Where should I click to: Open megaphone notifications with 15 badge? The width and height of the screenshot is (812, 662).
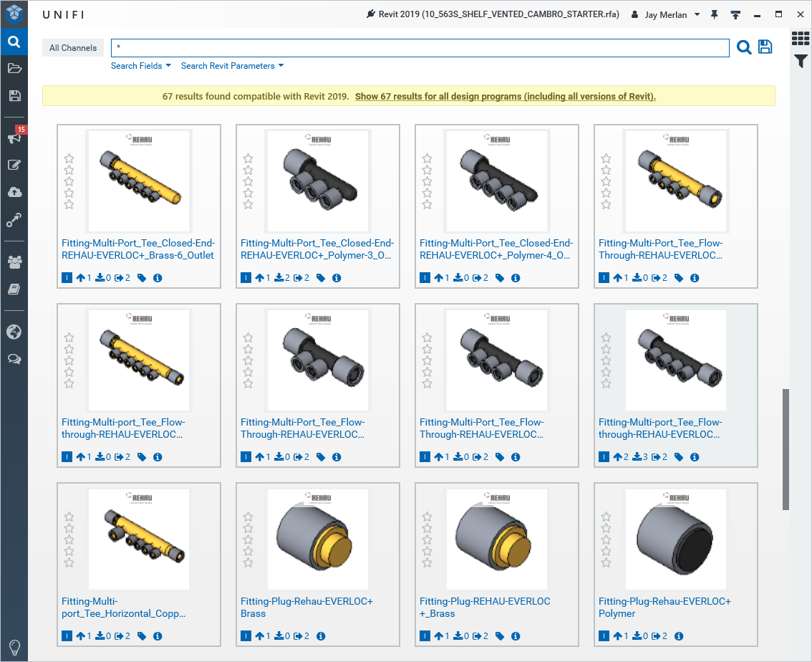tap(14, 137)
